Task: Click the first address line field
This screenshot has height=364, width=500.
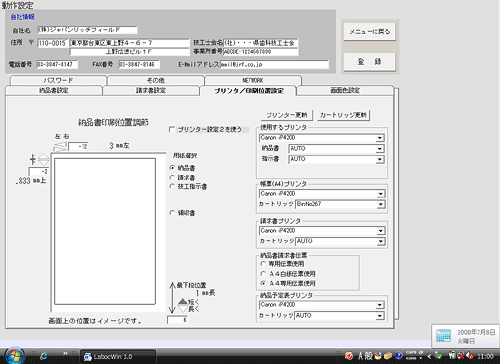Action: point(129,43)
